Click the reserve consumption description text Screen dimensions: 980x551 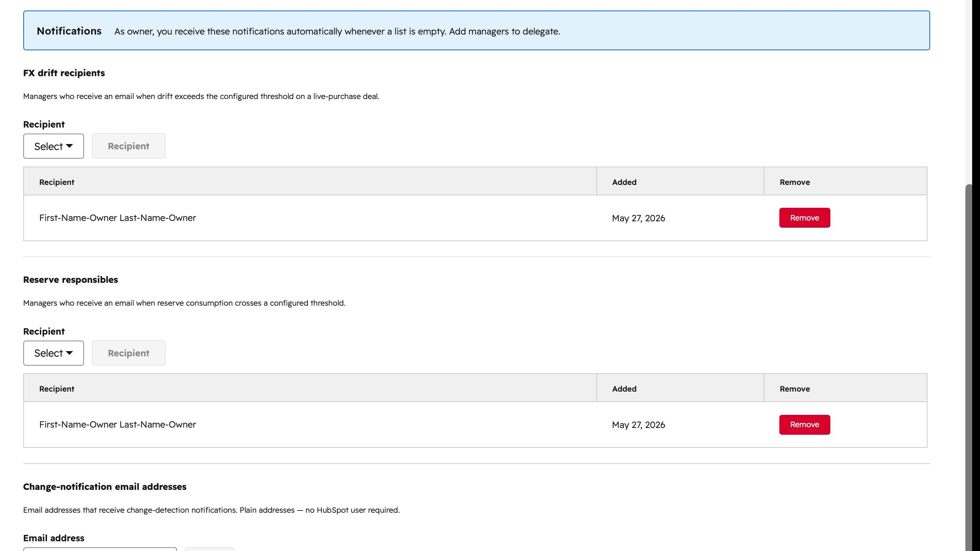click(184, 303)
